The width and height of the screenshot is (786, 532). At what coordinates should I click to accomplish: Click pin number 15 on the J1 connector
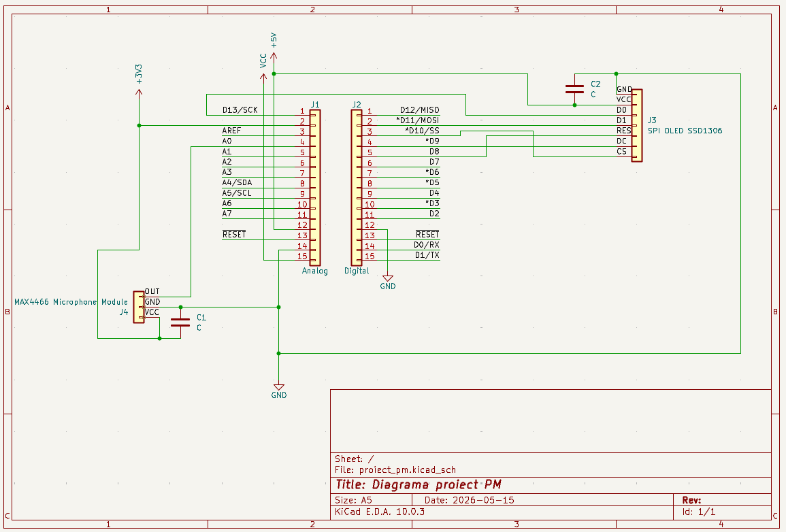point(302,256)
